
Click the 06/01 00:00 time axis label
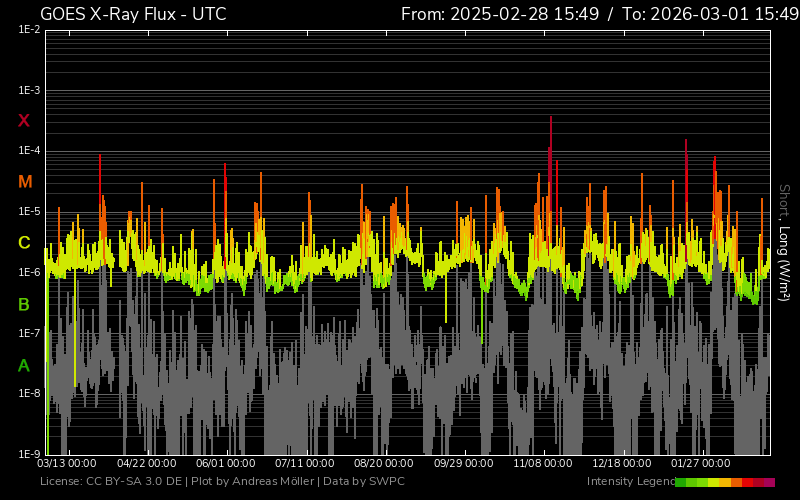pyautogui.click(x=226, y=464)
